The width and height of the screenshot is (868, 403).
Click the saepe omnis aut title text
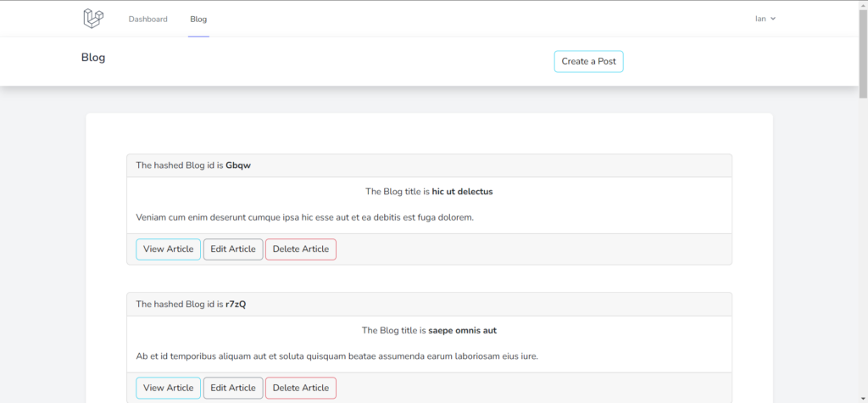click(x=462, y=331)
